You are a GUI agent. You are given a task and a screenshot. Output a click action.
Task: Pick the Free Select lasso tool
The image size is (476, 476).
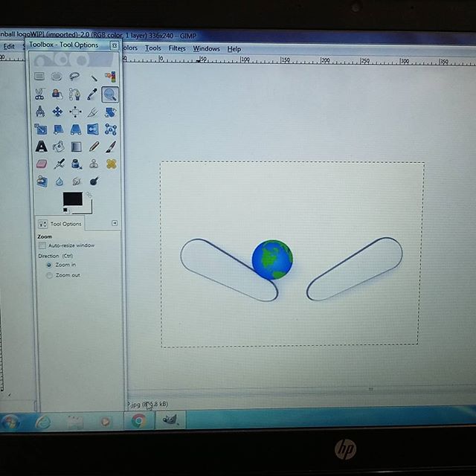75,76
